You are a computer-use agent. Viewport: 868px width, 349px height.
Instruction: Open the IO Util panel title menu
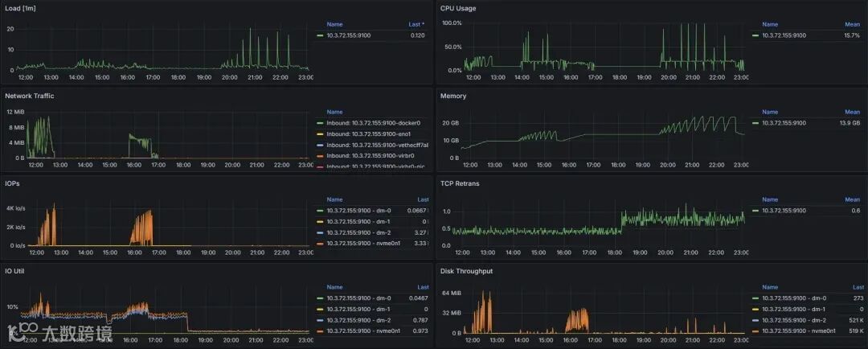tap(14, 271)
